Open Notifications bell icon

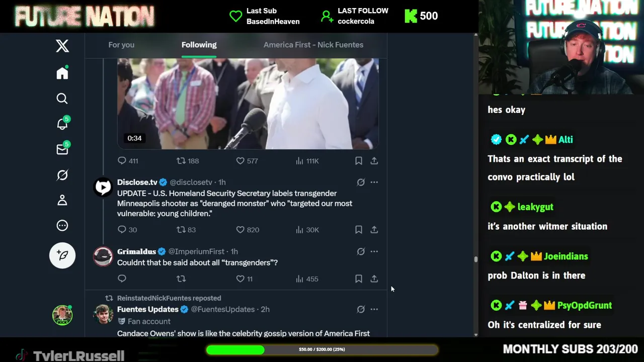pyautogui.click(x=62, y=123)
